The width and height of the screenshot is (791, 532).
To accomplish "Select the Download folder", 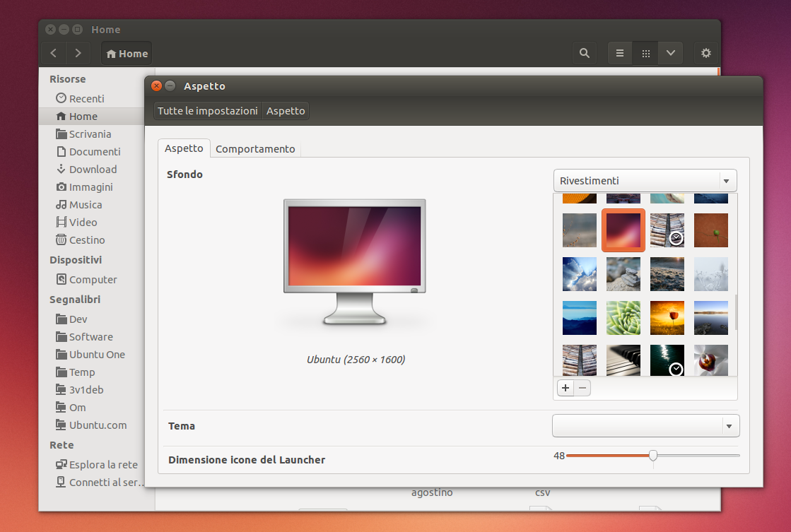I will (91, 169).
